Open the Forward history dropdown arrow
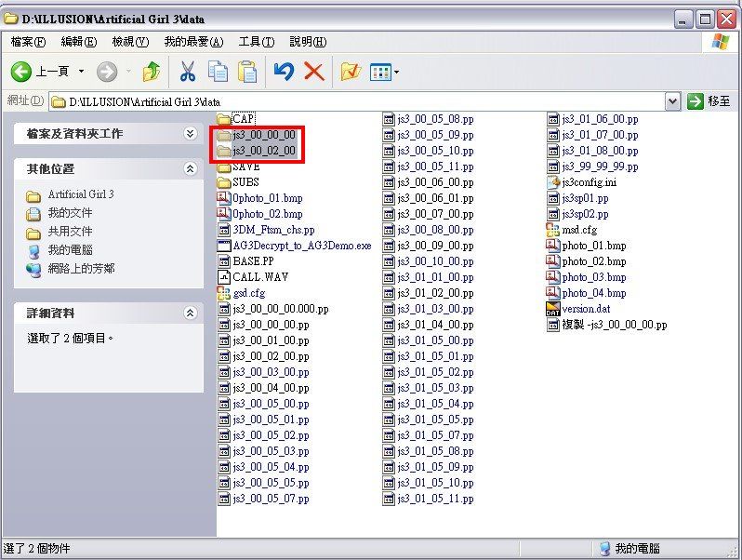This screenshot has width=742, height=560. click(128, 72)
